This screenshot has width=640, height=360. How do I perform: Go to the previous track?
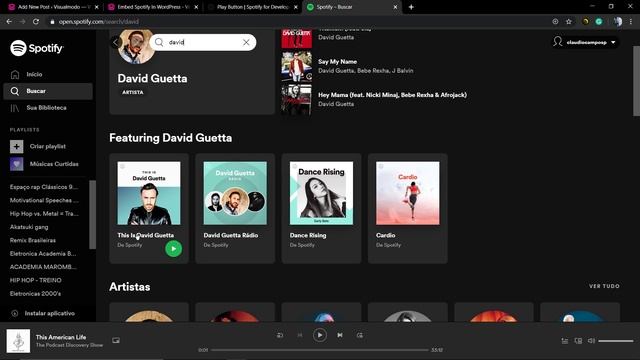[x=300, y=335]
